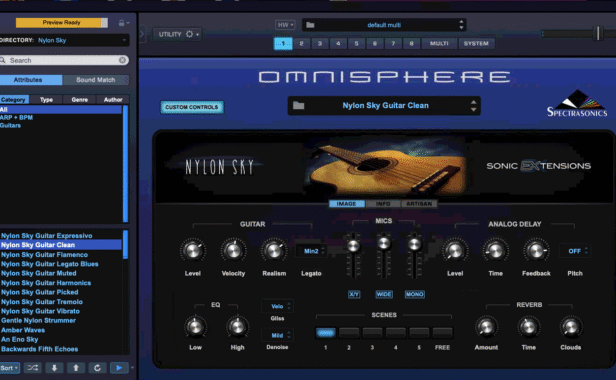The width and height of the screenshot is (616, 380).
Task: Click the Spectrasonics logo
Action: [577, 104]
